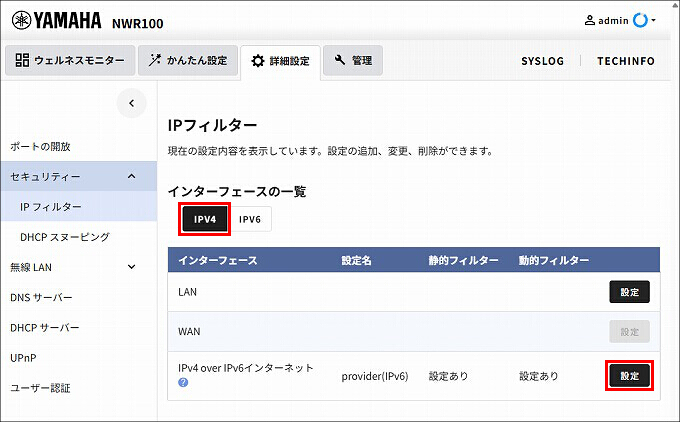Click disabled 設定 button in WAN row

[630, 332]
